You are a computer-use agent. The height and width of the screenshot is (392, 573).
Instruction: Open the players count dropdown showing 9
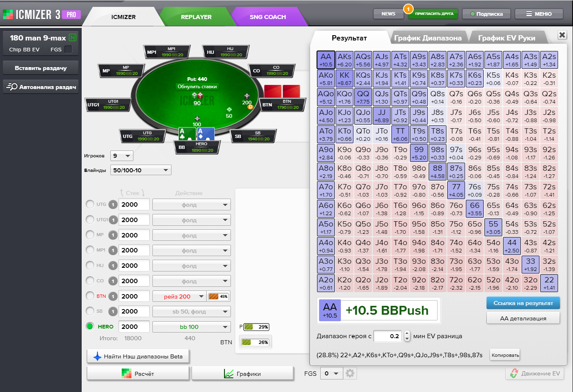[x=122, y=156]
